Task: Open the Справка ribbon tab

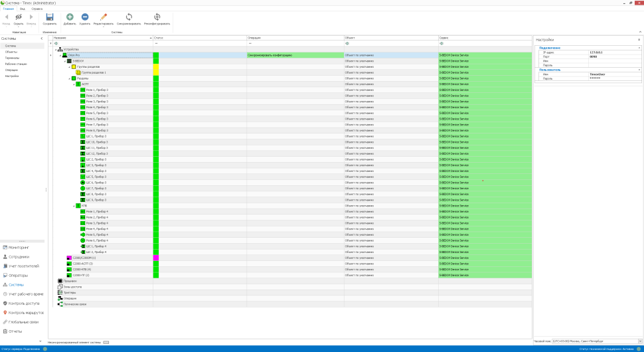Action: [37, 9]
